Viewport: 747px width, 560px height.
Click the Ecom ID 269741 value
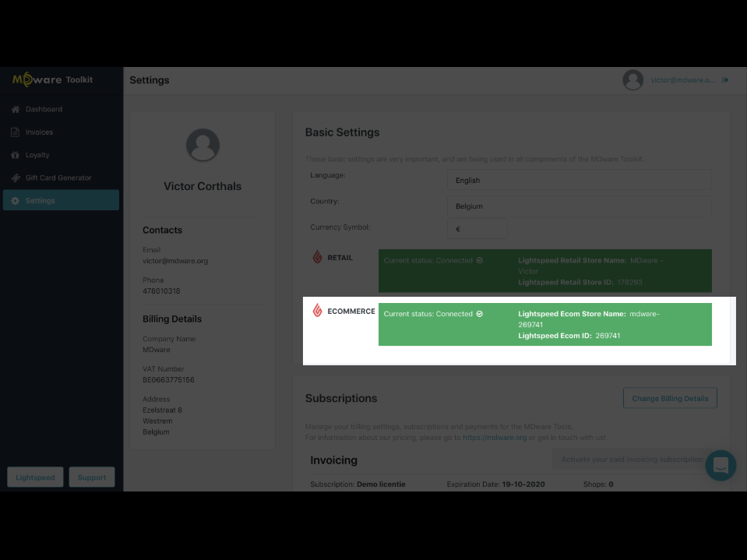click(608, 335)
